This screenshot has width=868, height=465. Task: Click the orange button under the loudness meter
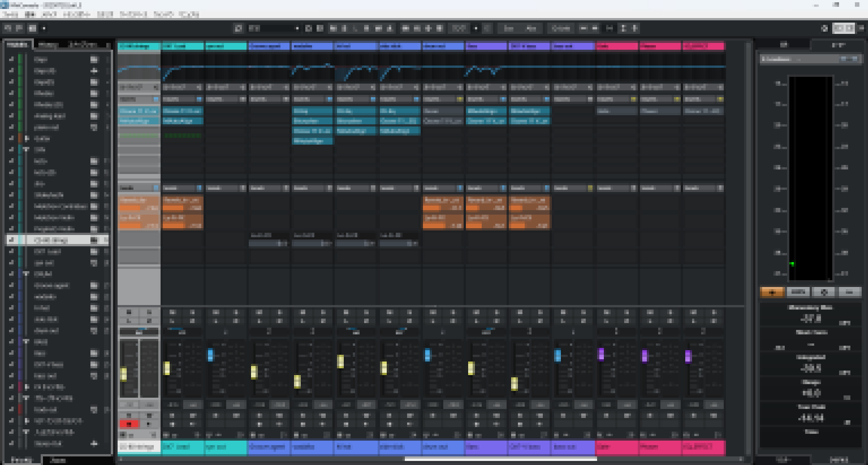(772, 292)
